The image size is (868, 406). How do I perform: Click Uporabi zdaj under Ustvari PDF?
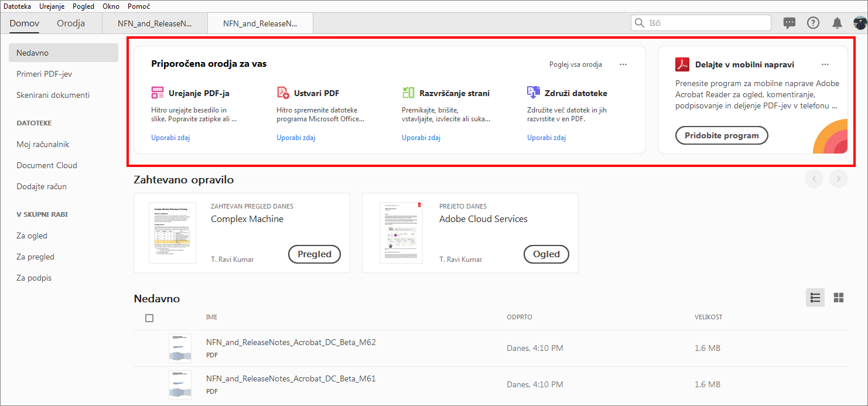coord(296,138)
